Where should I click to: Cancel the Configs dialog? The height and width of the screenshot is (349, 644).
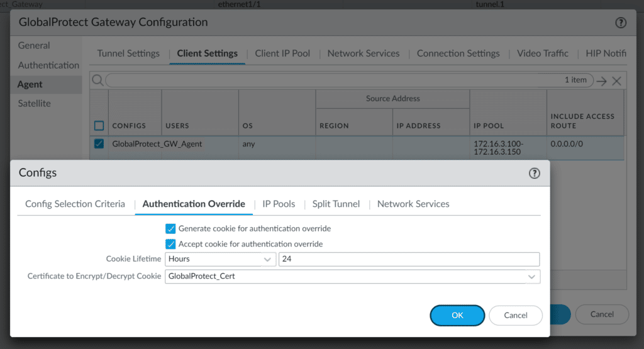516,315
